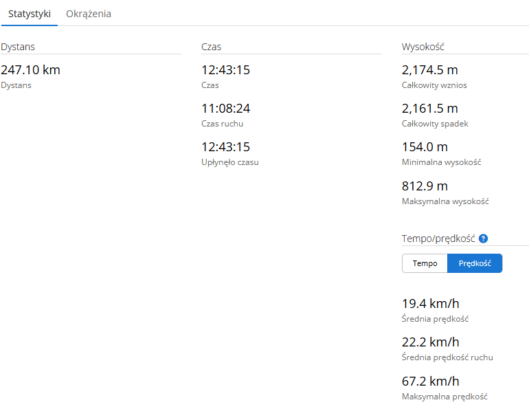This screenshot has height=420, width=529.
Task: Click the 247.10 km distance value
Action: point(30,70)
